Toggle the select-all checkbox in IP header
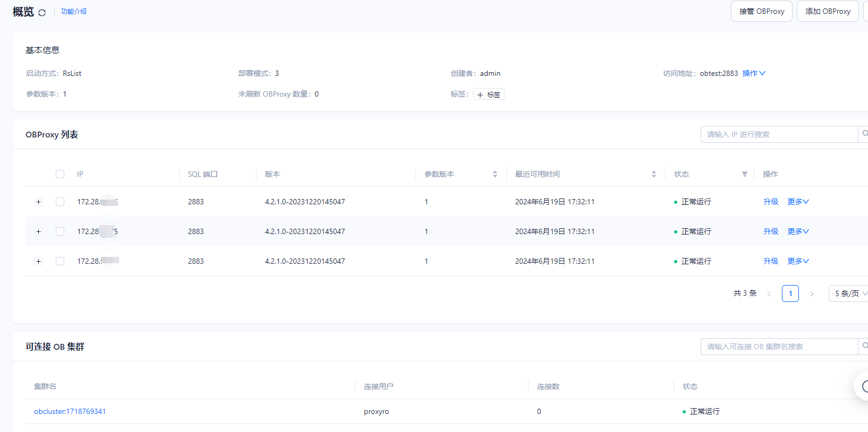 click(60, 174)
